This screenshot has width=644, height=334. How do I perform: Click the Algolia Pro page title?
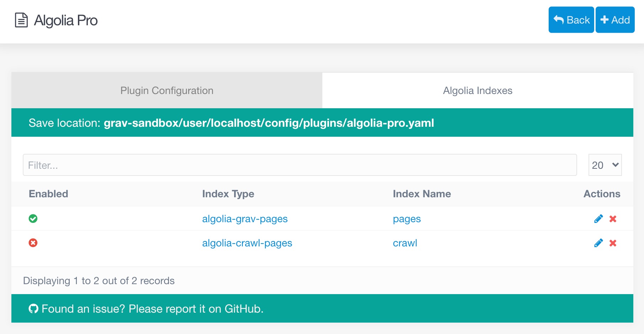(x=65, y=20)
